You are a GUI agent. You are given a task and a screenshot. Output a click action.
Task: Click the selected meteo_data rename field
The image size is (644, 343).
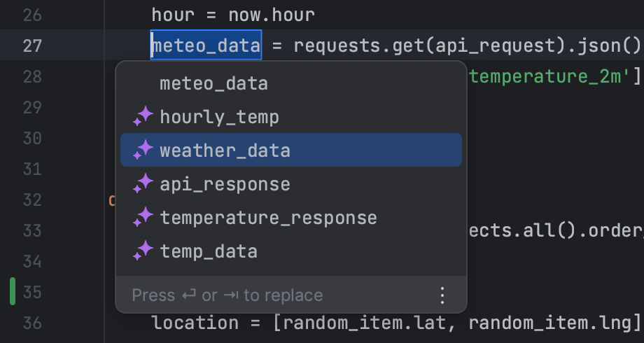206,45
